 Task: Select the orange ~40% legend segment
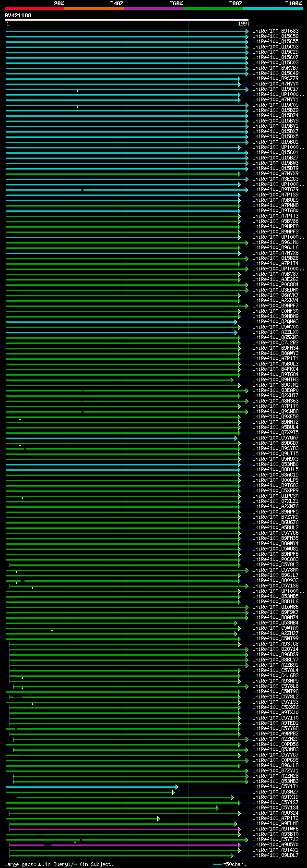point(94,9)
